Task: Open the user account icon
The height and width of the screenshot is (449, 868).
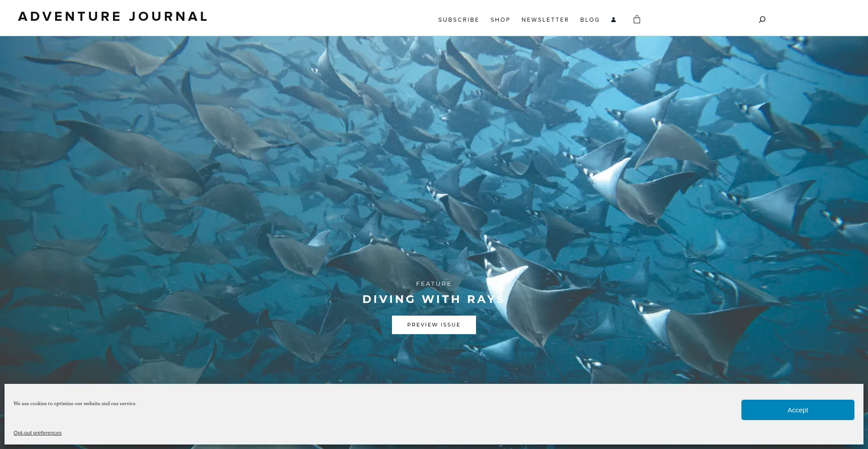Action: [x=613, y=20]
